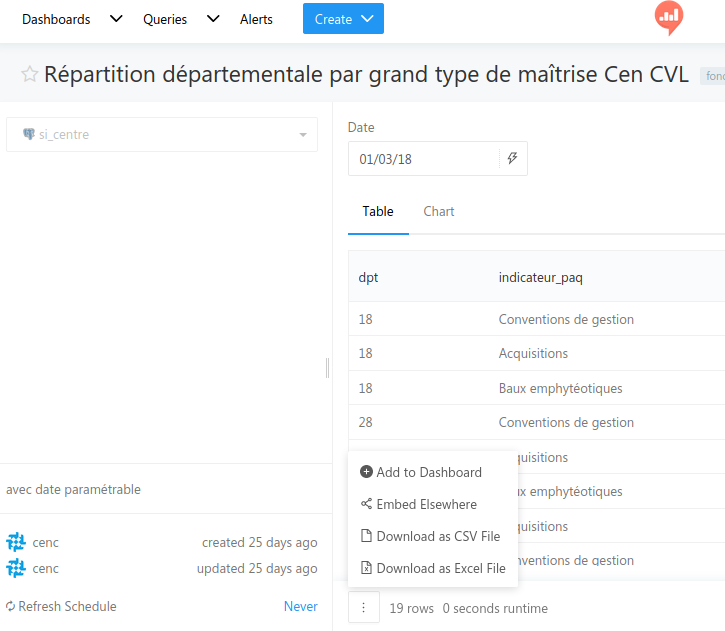This screenshot has width=725, height=631.
Task: Select Download as Excel File
Action: [440, 568]
